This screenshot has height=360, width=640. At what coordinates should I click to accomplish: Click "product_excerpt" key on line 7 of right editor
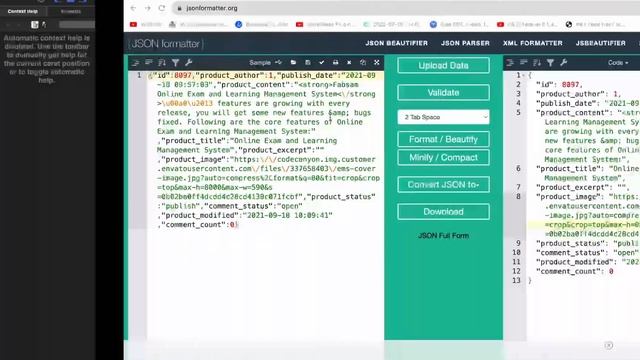pyautogui.click(x=573, y=187)
